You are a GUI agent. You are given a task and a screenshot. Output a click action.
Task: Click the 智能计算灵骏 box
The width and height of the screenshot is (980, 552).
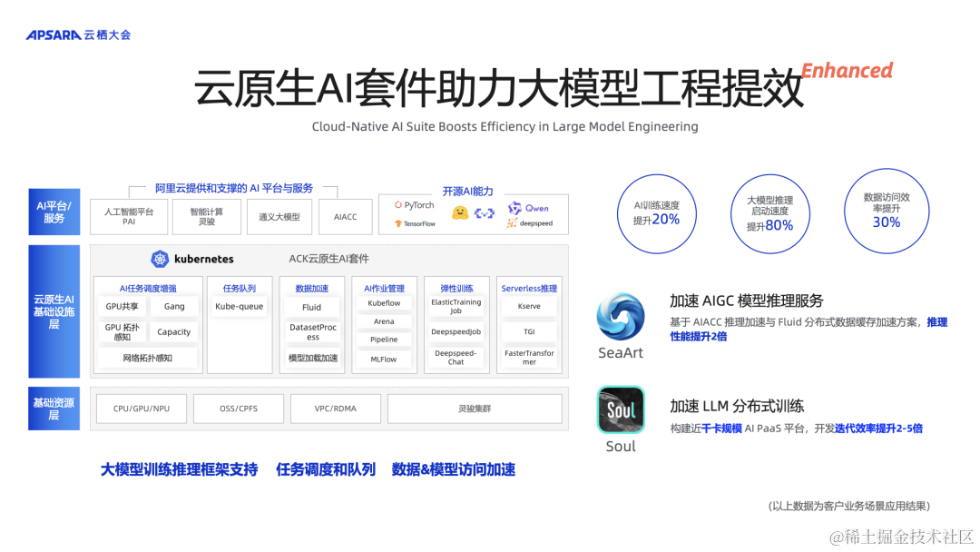click(x=207, y=216)
